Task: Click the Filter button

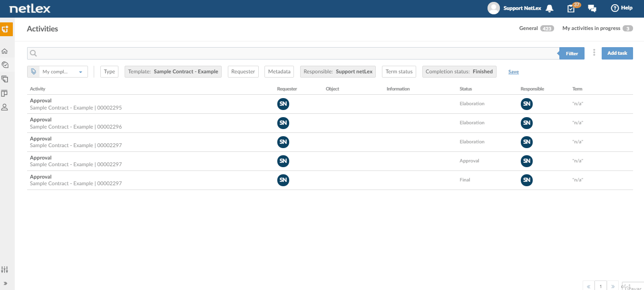Action: 572,53
